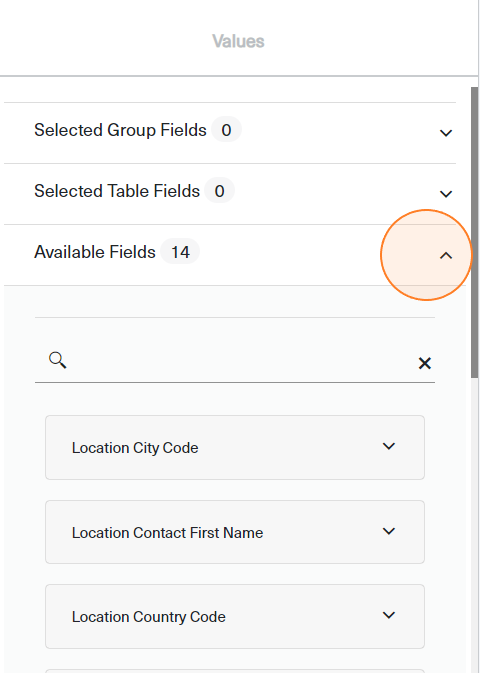Screen dimensions: 480x673
Task: Click into the available fields search input
Action: [x=240, y=361]
